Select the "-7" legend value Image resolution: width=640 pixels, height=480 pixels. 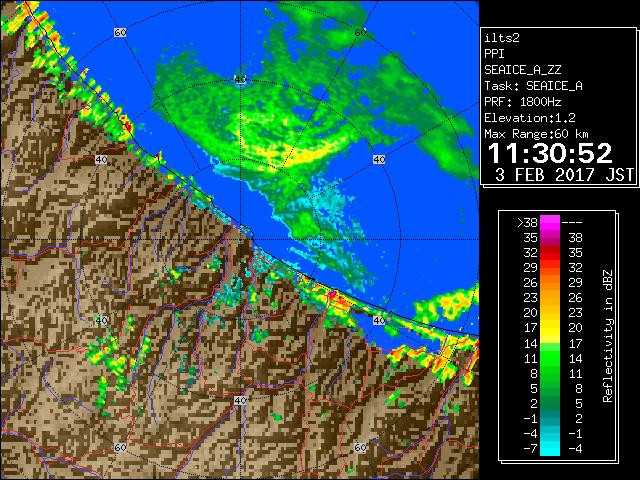point(530,449)
